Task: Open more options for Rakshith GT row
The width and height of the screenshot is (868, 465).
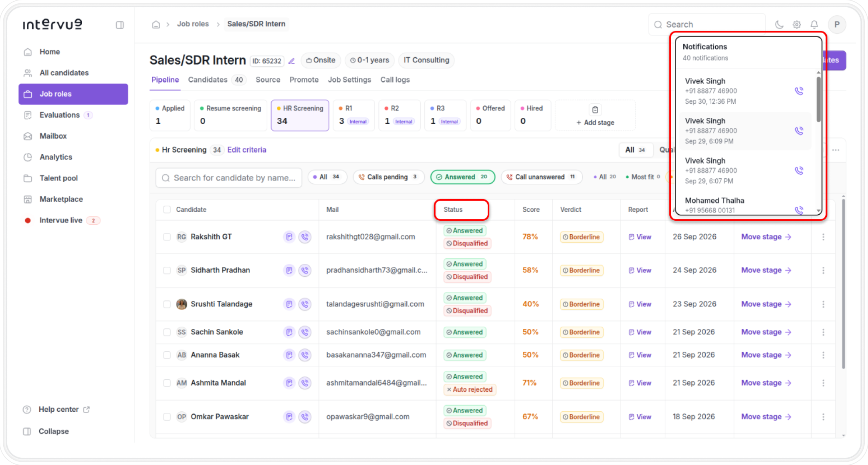Action: tap(823, 237)
